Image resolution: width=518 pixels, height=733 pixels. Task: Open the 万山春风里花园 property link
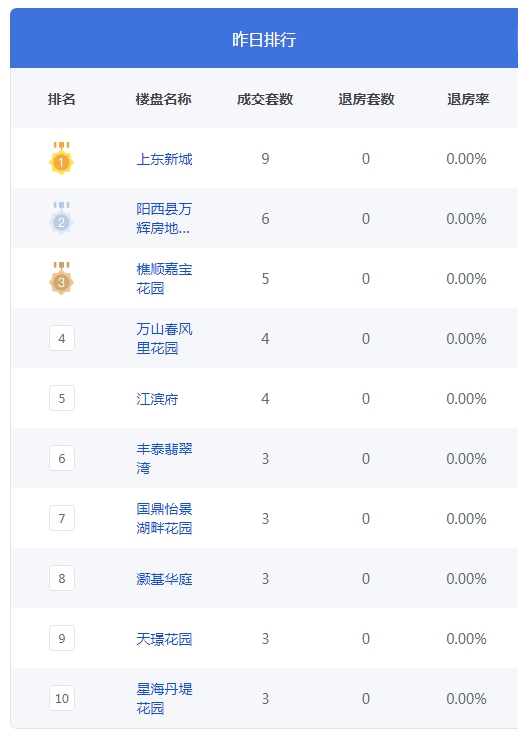(x=164, y=338)
